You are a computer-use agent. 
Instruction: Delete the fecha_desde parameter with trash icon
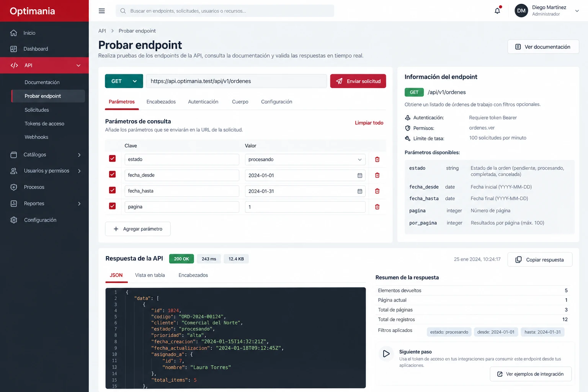377,175
